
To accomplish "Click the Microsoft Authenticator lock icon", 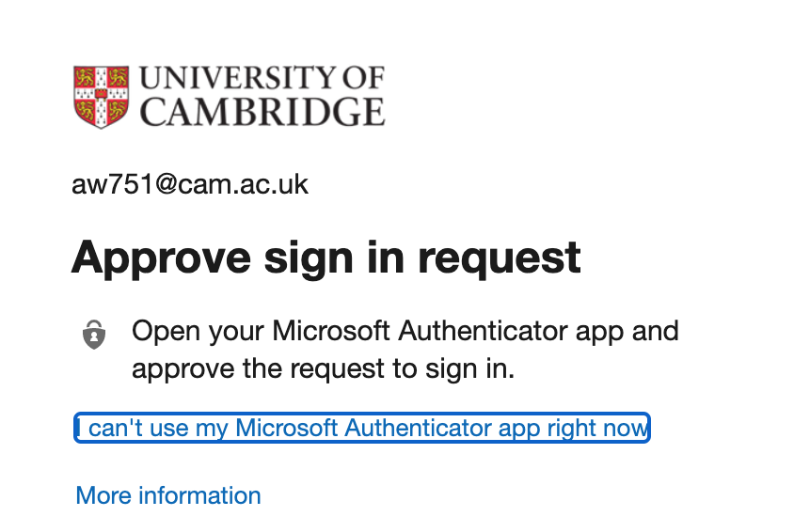I will click(x=94, y=335).
